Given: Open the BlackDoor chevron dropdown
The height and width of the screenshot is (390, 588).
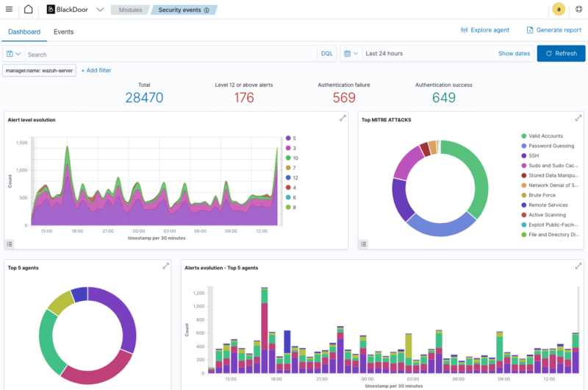Looking at the screenshot, I should [x=100, y=10].
